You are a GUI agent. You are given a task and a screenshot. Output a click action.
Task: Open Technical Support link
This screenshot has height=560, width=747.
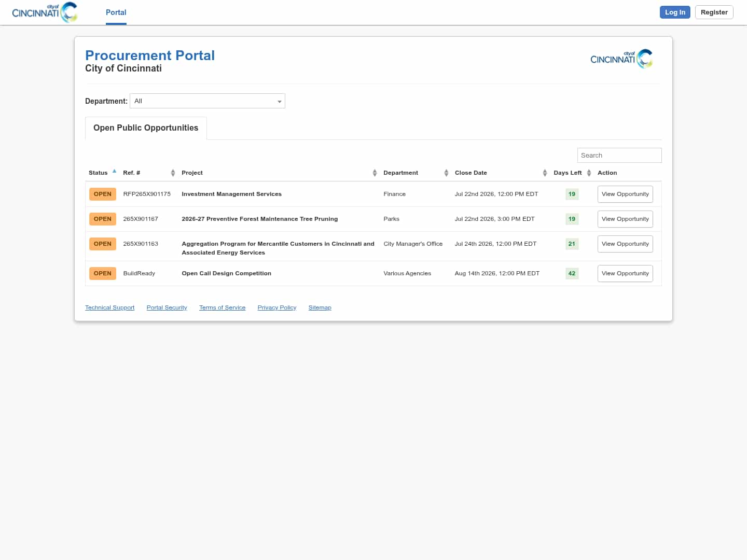(109, 308)
